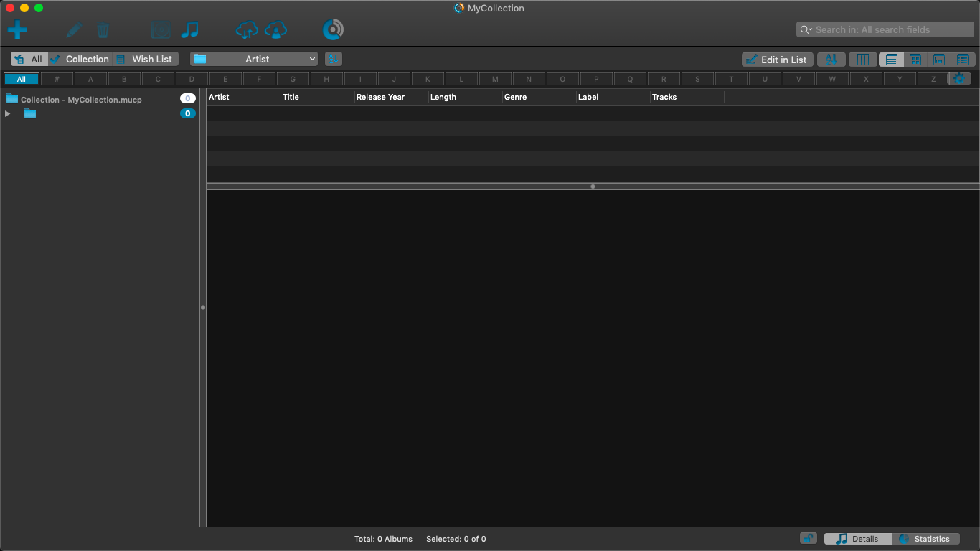Click the cloud sync arrows icon
Image resolution: width=980 pixels, height=551 pixels.
click(247, 30)
